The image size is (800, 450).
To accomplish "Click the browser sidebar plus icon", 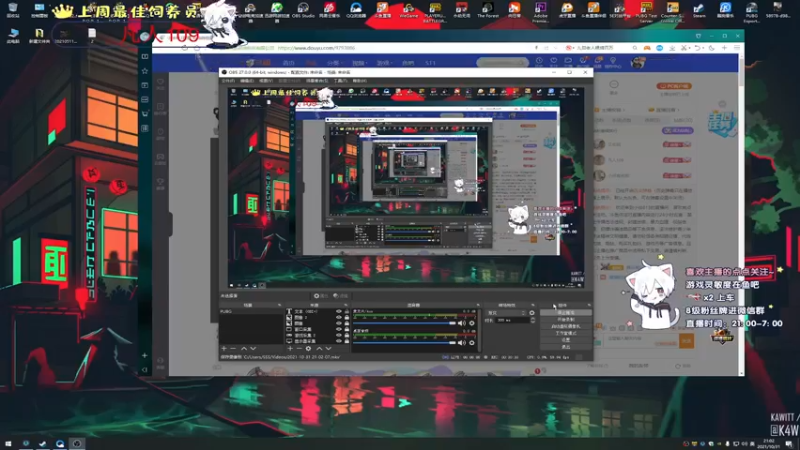I will [x=145, y=355].
